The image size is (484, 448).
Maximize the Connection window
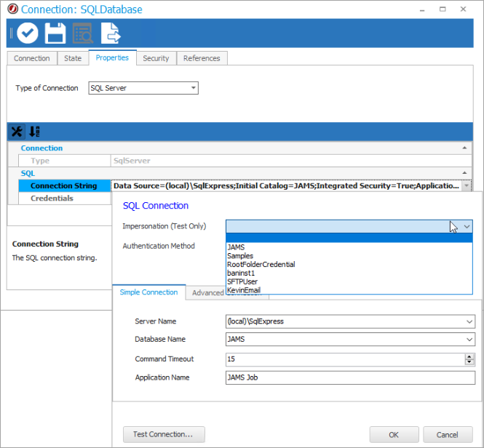pyautogui.click(x=443, y=9)
